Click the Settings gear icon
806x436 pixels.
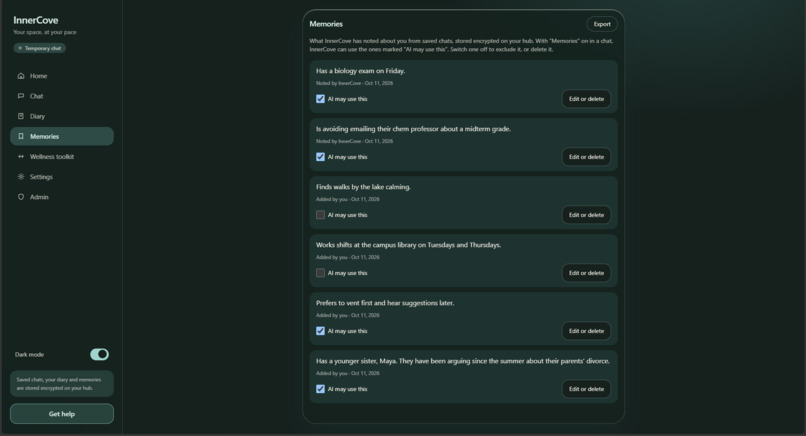(21, 177)
